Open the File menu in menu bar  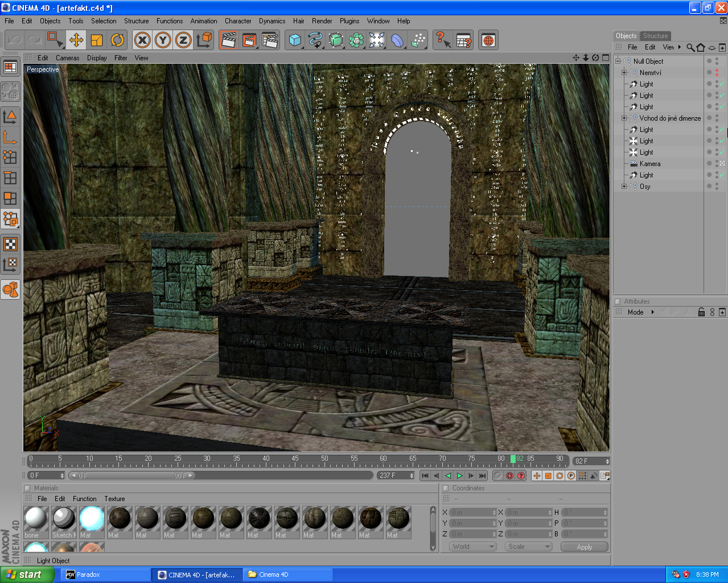coord(9,21)
